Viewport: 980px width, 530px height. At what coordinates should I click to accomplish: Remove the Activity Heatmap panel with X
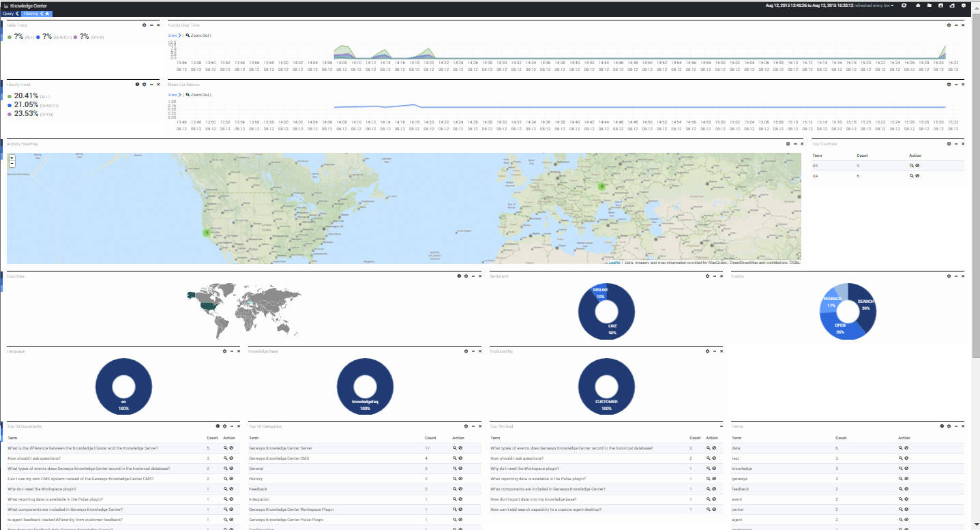click(802, 144)
